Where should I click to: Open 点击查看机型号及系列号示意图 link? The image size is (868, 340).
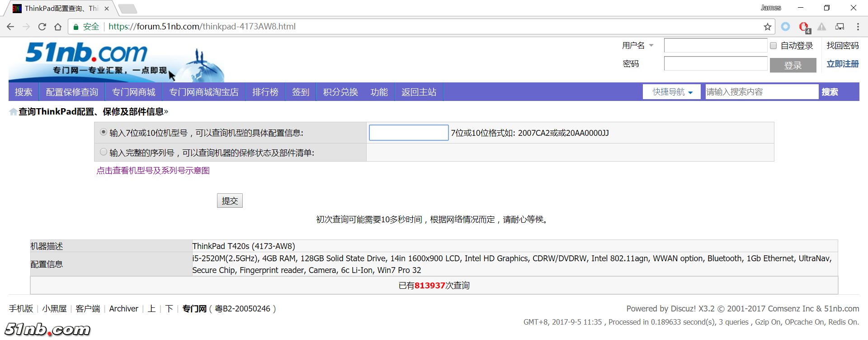pos(153,171)
